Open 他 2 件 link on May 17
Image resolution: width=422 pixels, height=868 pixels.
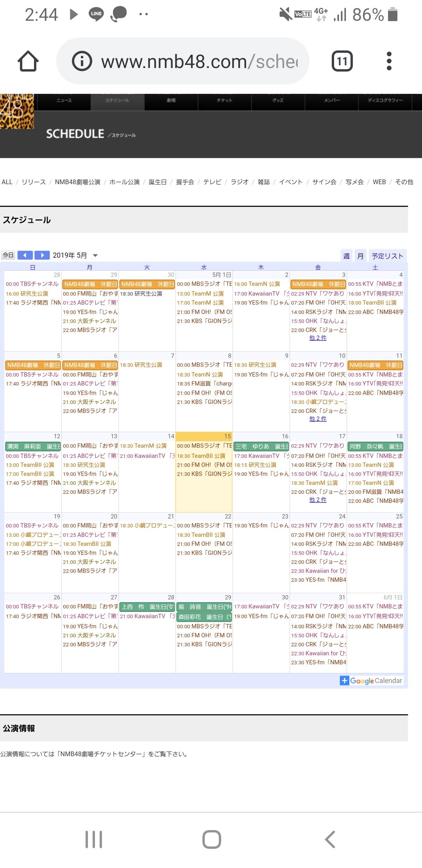[318, 500]
